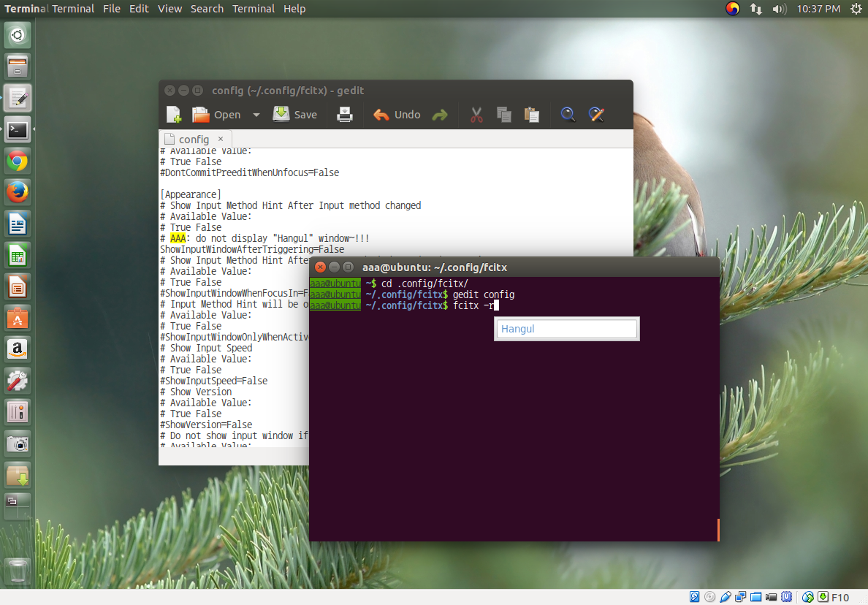Switch to gedit Text Editor launcher icon
This screenshot has width=868, height=605.
tap(17, 99)
